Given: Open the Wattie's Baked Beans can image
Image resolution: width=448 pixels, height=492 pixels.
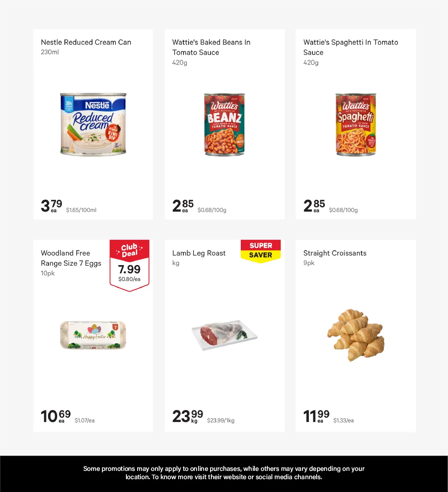Looking at the screenshot, I should point(224,125).
